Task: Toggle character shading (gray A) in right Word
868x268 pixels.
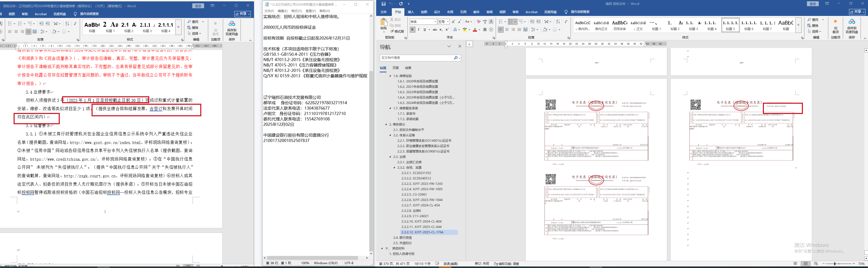Action: click(485, 30)
